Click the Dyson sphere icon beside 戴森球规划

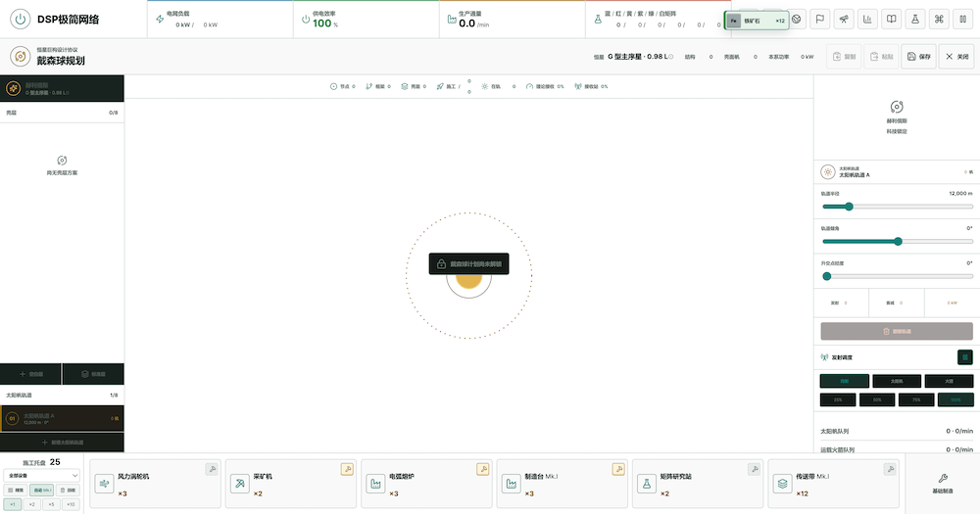(x=20, y=56)
